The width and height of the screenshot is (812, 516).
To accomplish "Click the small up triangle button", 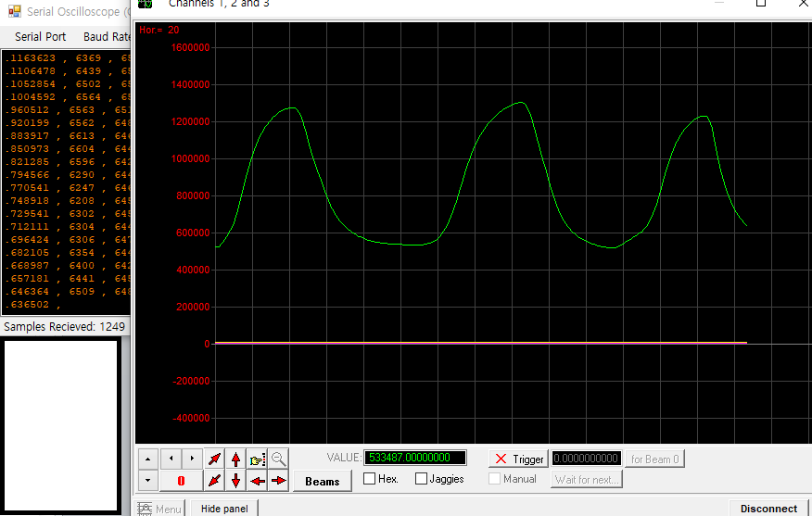I will point(148,459).
